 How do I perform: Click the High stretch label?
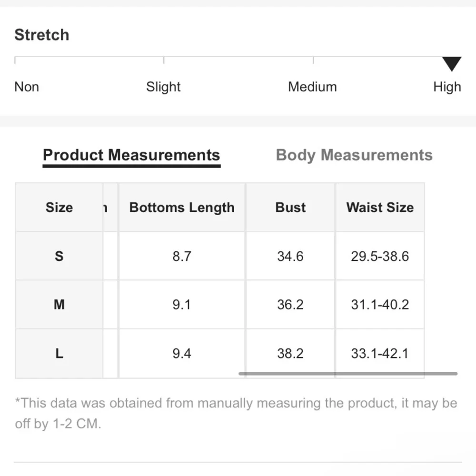447,87
